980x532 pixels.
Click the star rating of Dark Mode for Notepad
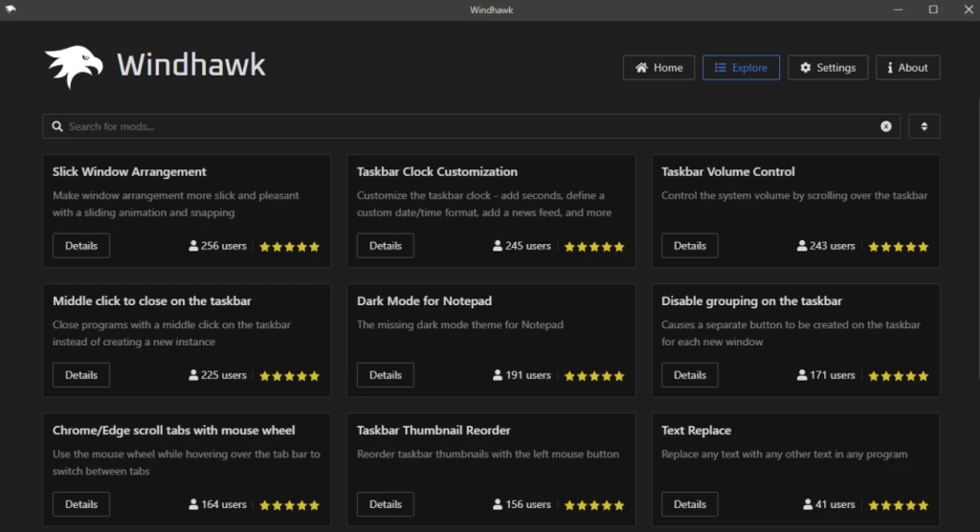(x=593, y=376)
